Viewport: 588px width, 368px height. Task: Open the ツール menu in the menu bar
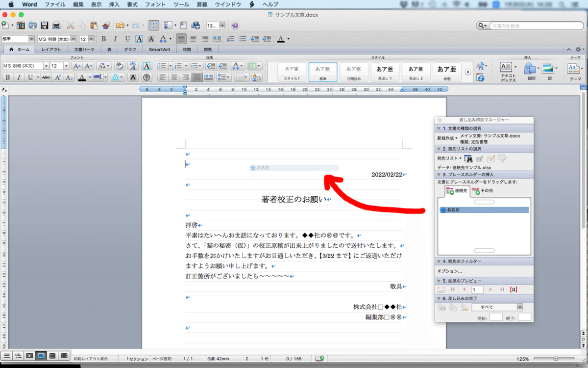(182, 4)
